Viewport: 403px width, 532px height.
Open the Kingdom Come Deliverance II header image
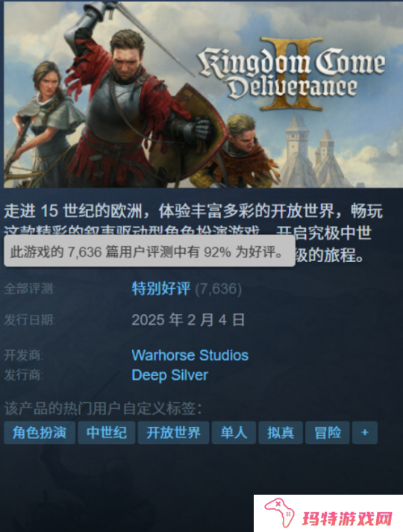(203, 94)
